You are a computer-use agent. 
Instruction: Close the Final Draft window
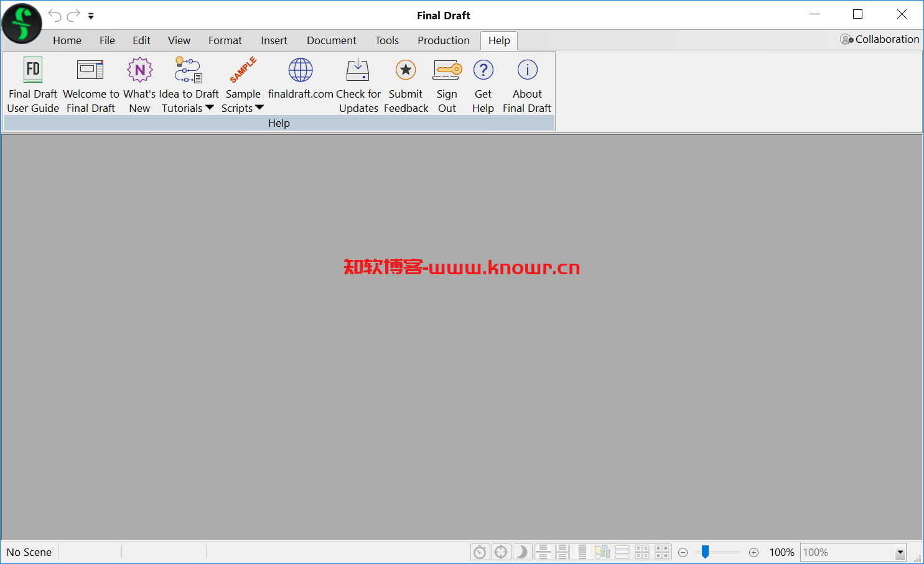click(902, 14)
